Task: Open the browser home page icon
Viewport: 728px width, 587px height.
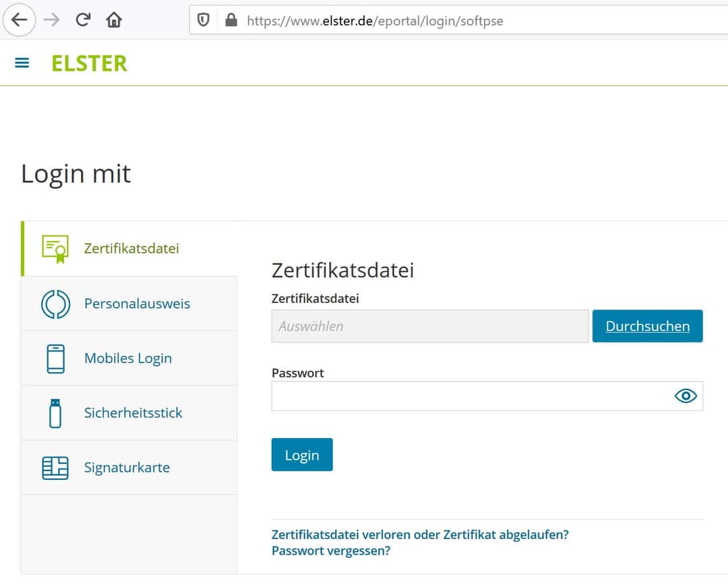Action: tap(114, 20)
